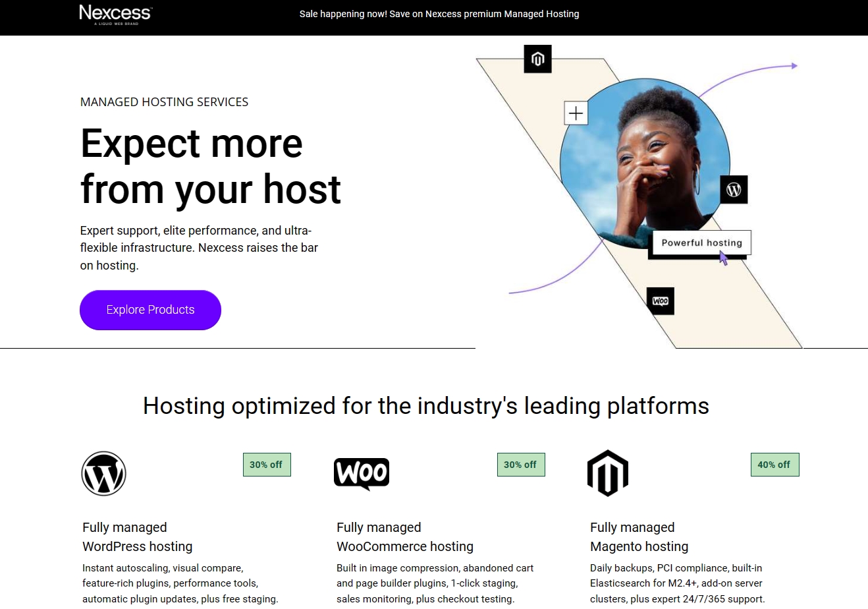This screenshot has height=609, width=868.
Task: Click the Woo icon below the hero photo
Action: 660,301
